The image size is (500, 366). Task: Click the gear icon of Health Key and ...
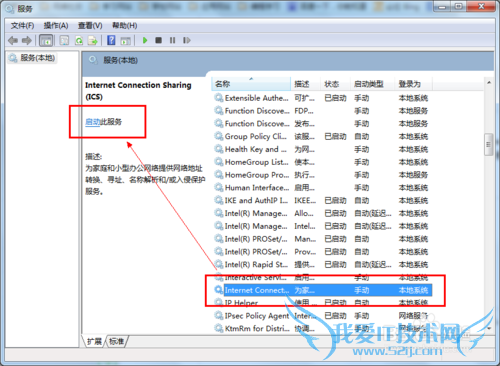(x=219, y=149)
